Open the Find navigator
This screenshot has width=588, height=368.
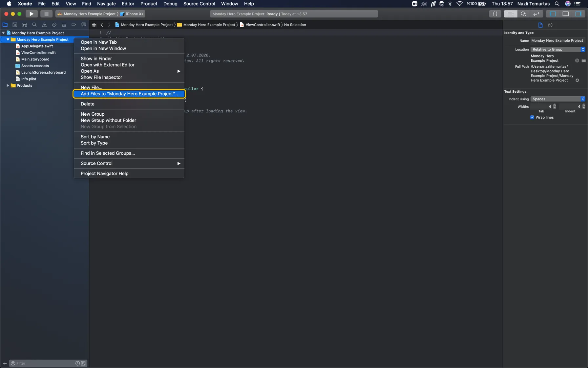pos(34,25)
